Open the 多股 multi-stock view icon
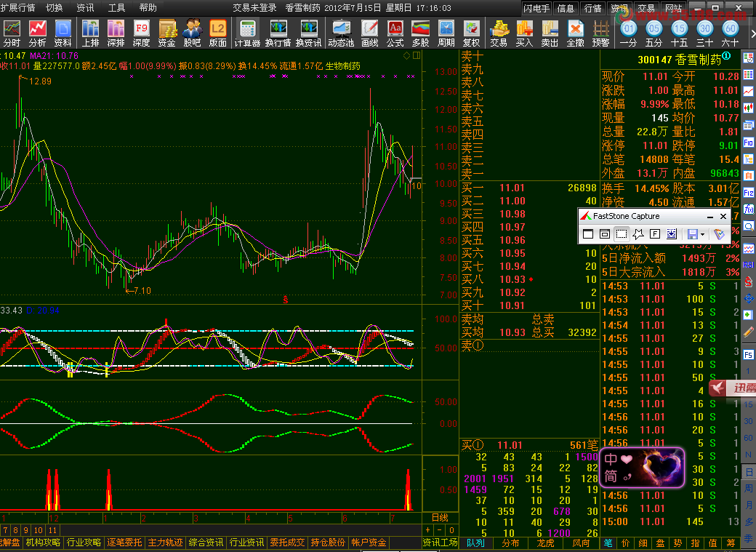 (420, 33)
